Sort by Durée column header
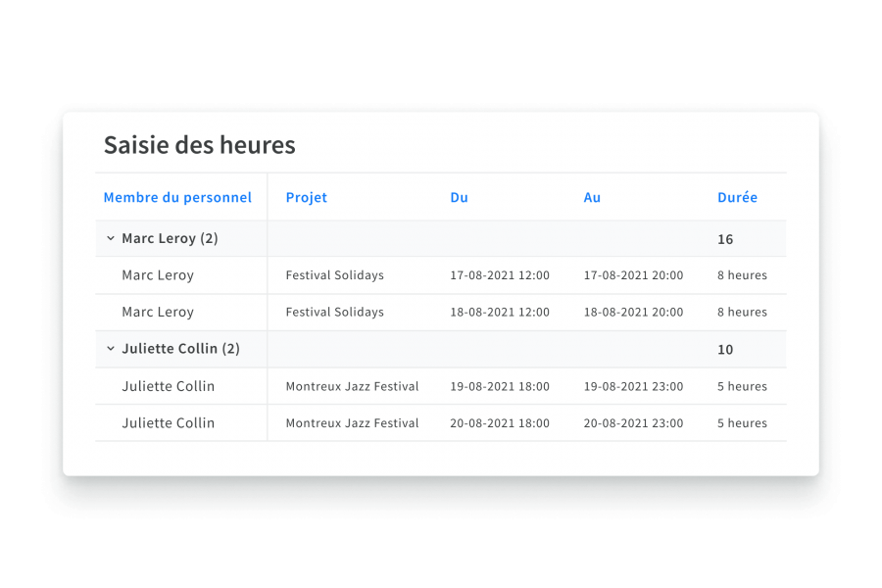This screenshot has height=588, width=882. tap(737, 197)
